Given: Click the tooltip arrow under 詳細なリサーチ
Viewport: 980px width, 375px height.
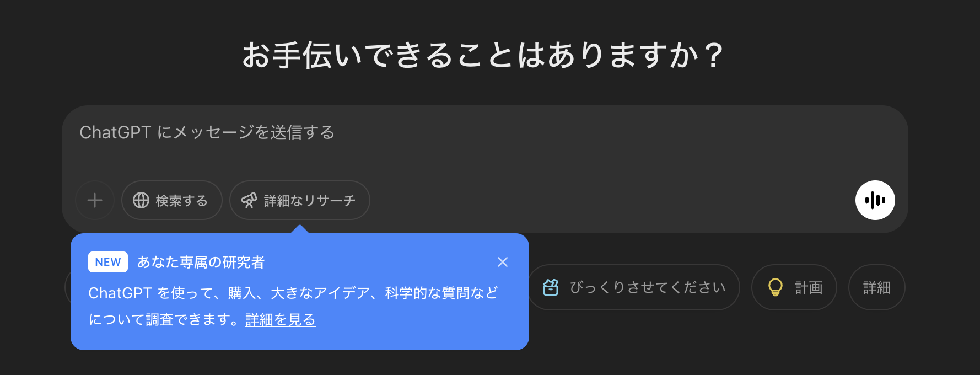Looking at the screenshot, I should [300, 229].
